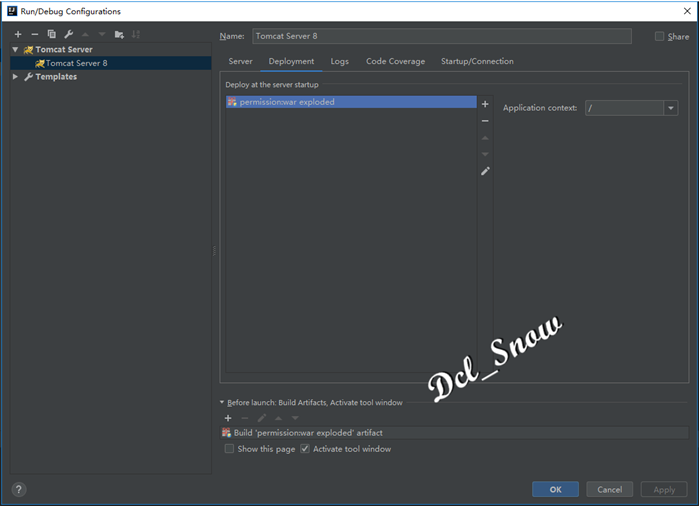Image resolution: width=699 pixels, height=506 pixels.
Task: Close the Run/Debug Configurations dialog
Action: (x=687, y=11)
